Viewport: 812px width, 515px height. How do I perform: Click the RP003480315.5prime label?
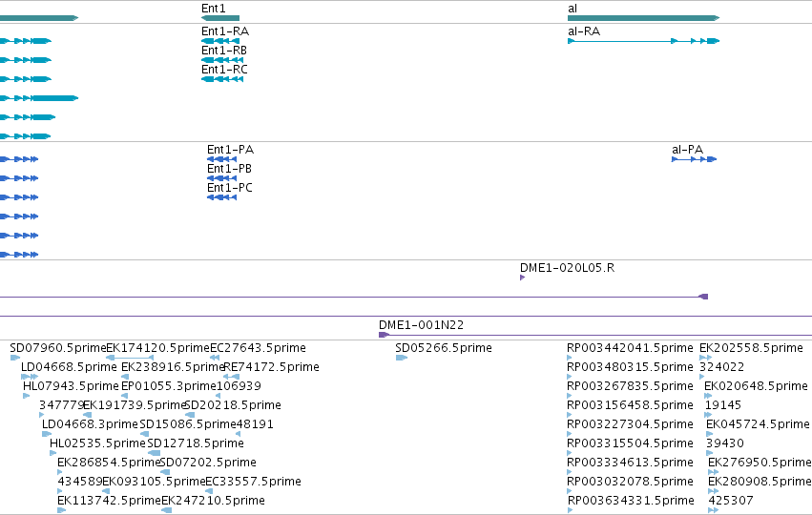coord(631,367)
